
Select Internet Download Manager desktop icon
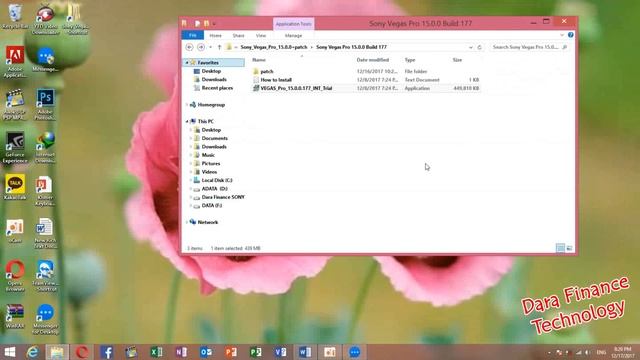[45, 147]
